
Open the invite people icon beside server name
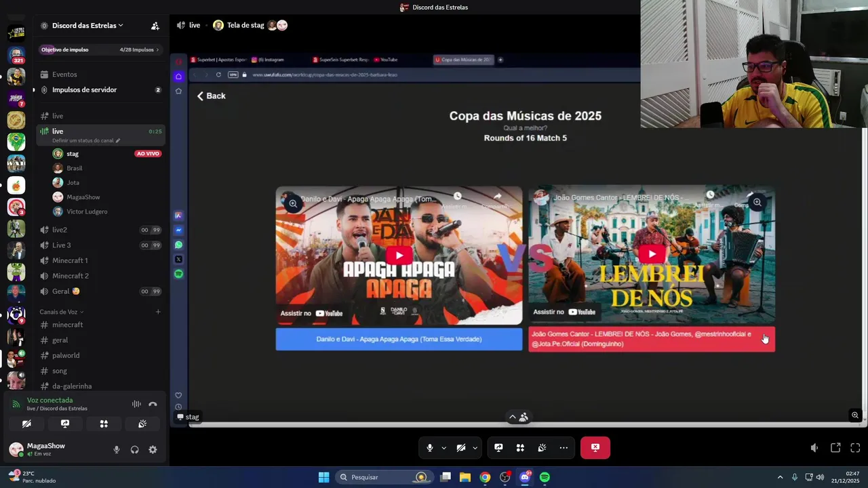[x=155, y=26]
